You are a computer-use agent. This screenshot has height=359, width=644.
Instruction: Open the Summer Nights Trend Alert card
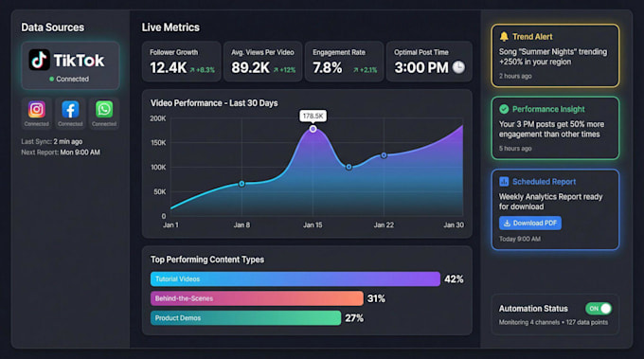(555, 56)
